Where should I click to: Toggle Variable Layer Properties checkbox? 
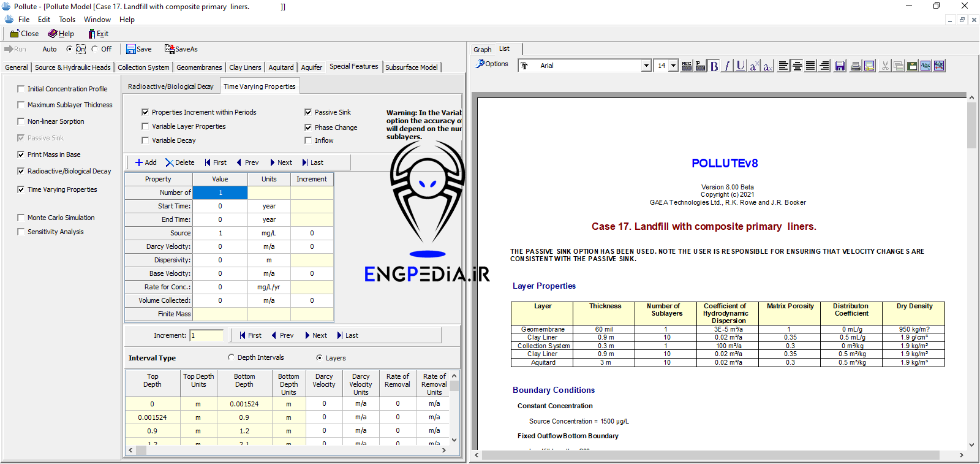(145, 126)
